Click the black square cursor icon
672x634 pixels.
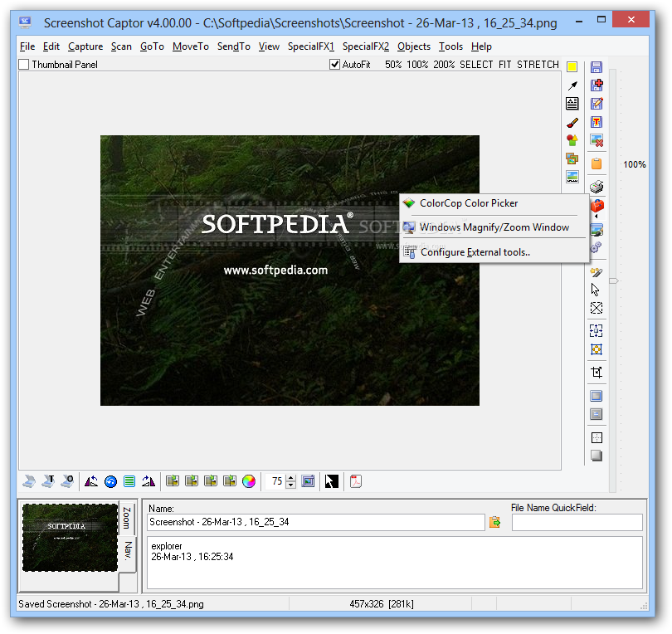tap(331, 481)
